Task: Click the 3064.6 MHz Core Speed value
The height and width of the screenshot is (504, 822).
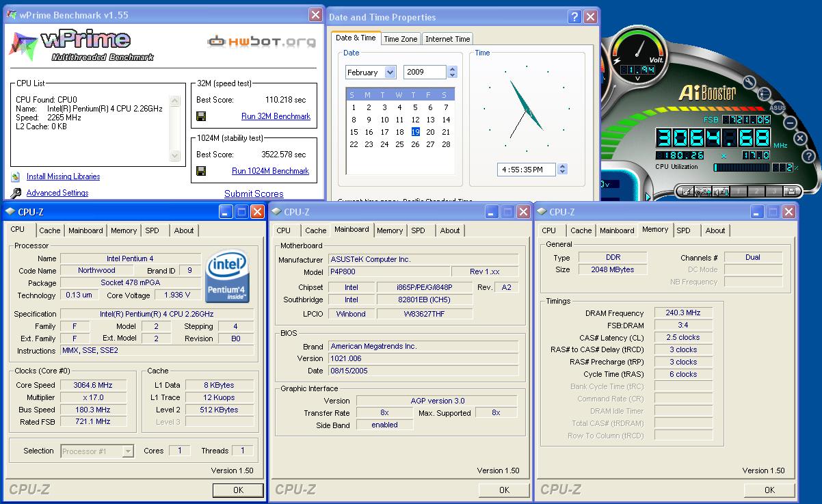Action: tap(93, 385)
